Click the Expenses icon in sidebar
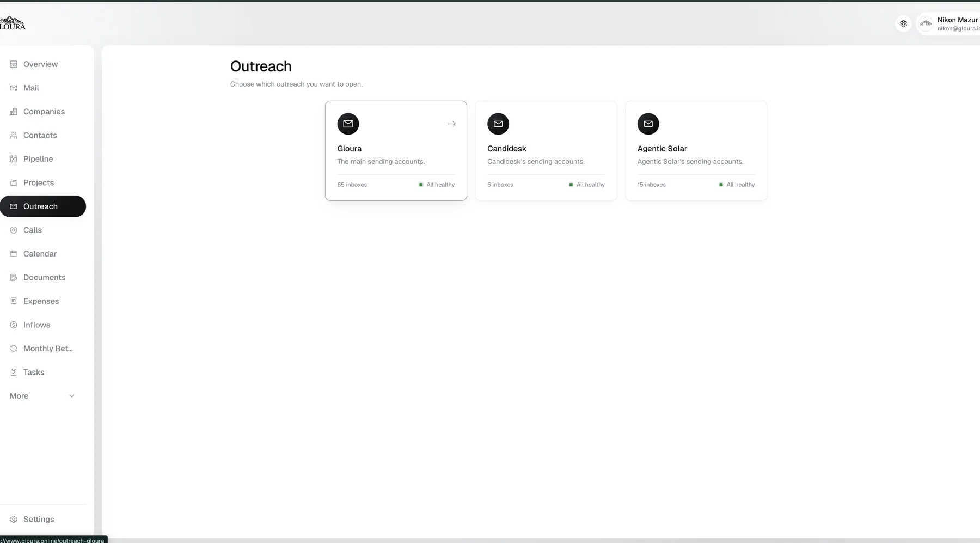This screenshot has width=980, height=543. [14, 301]
